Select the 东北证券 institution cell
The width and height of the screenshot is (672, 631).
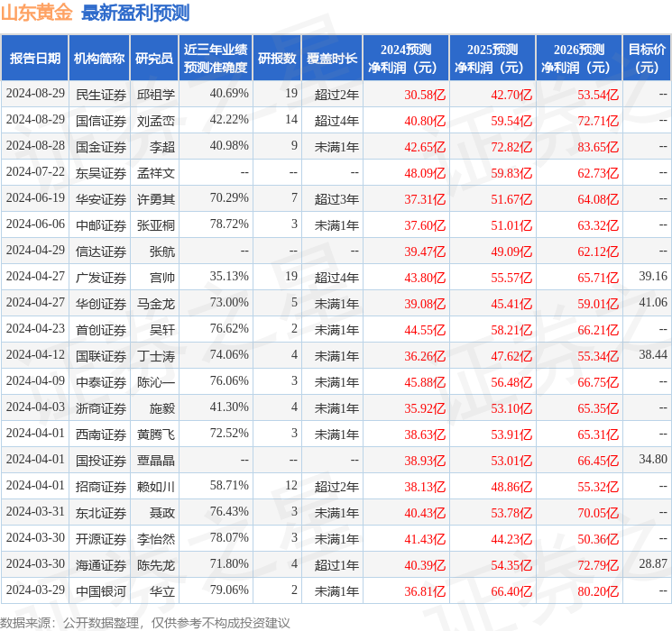click(101, 513)
